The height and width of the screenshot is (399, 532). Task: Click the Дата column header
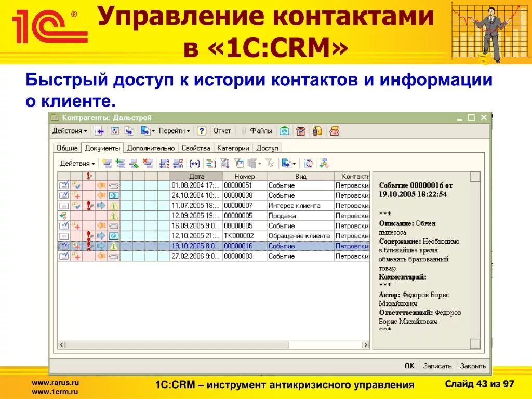pos(196,176)
